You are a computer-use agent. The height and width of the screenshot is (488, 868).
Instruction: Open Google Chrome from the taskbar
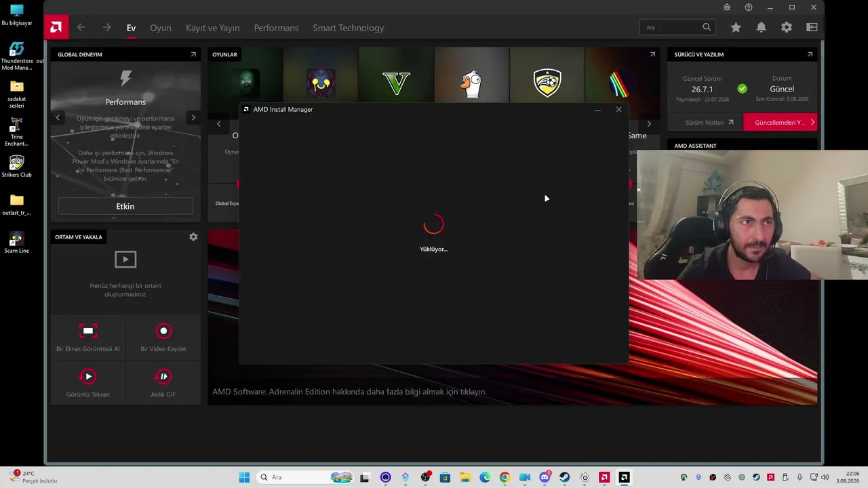[x=505, y=477]
